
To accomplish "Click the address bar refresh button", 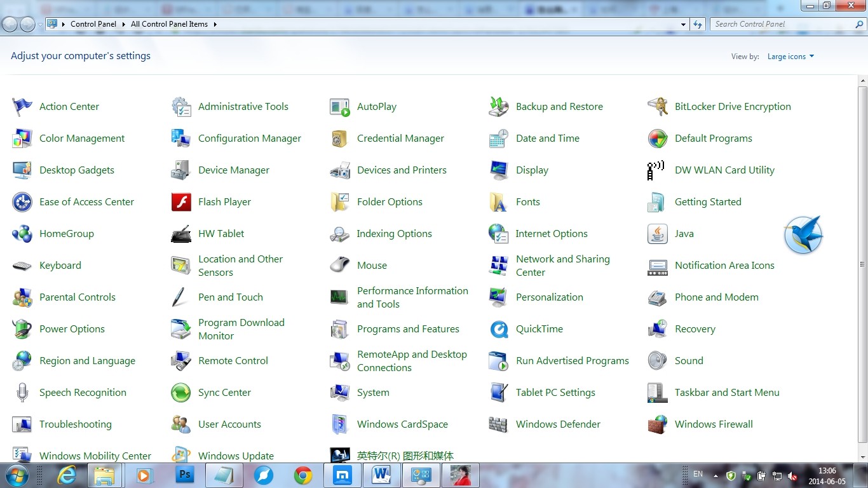I will tap(698, 24).
